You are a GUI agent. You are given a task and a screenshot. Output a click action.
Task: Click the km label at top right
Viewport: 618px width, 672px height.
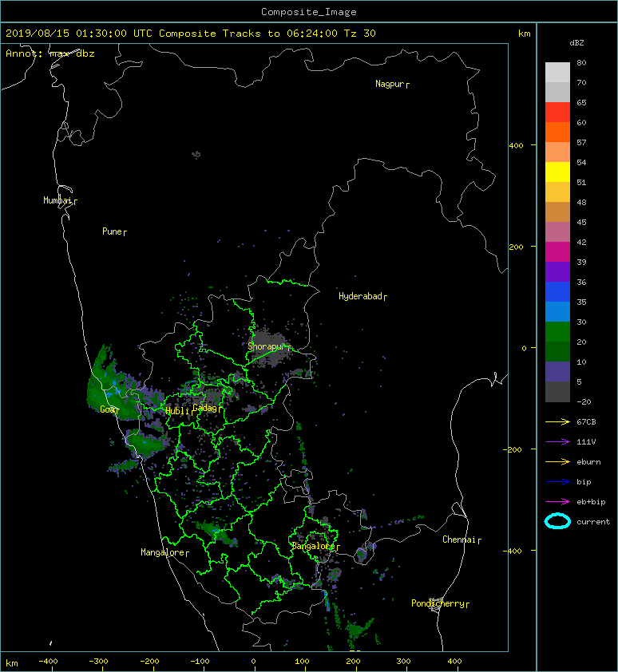524,34
